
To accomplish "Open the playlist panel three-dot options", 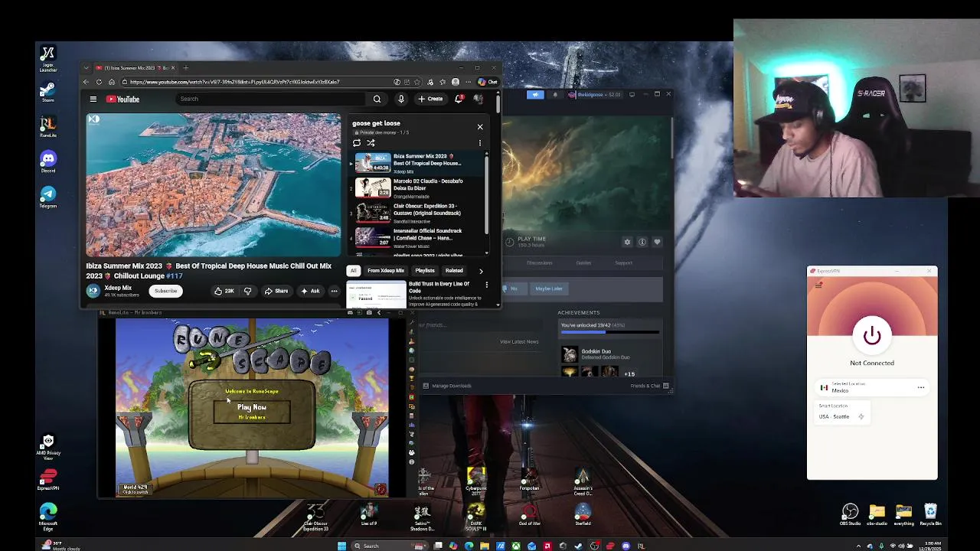I will [x=480, y=142].
